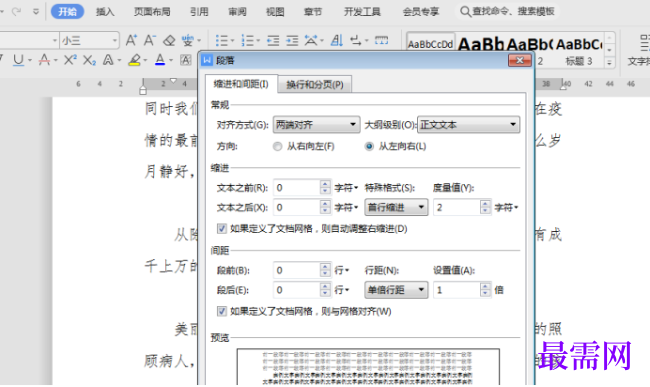The height and width of the screenshot is (387, 650).
Task: Open the 开始 ribbon tab
Action: tap(67, 12)
